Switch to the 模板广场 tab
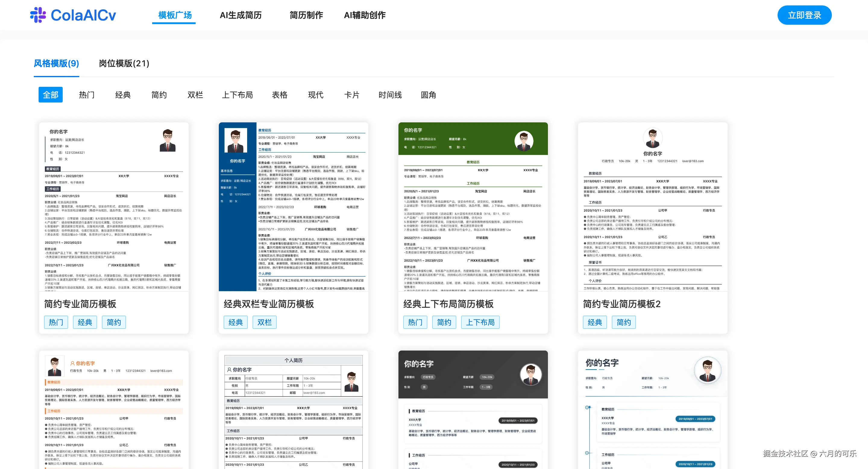The image size is (868, 469). (x=174, y=15)
